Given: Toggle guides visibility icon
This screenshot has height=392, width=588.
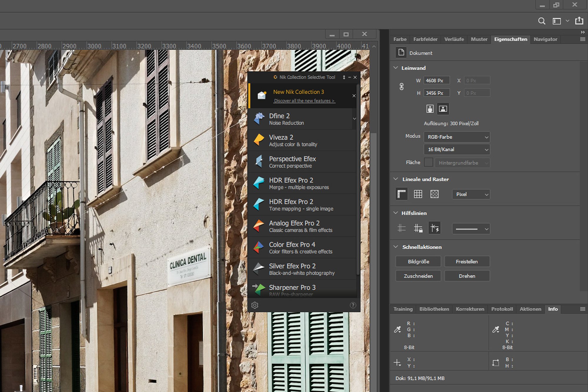Looking at the screenshot, I should 401,228.
